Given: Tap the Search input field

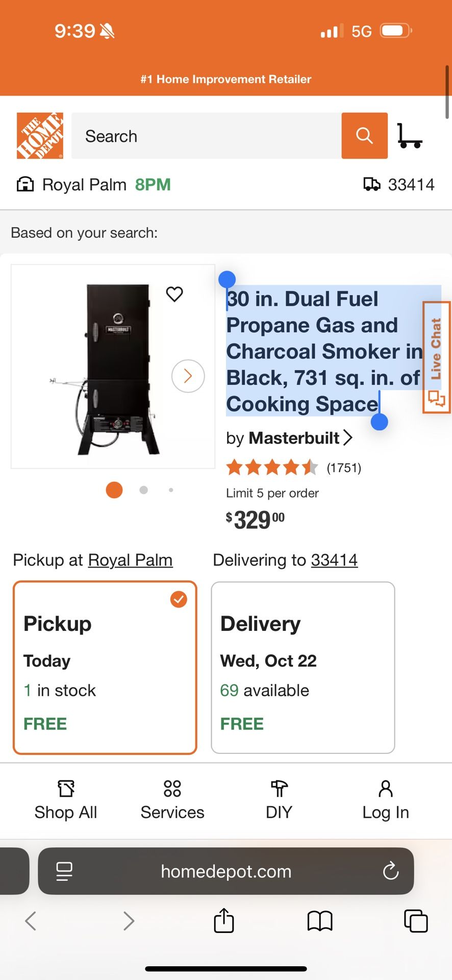Looking at the screenshot, I should point(206,136).
